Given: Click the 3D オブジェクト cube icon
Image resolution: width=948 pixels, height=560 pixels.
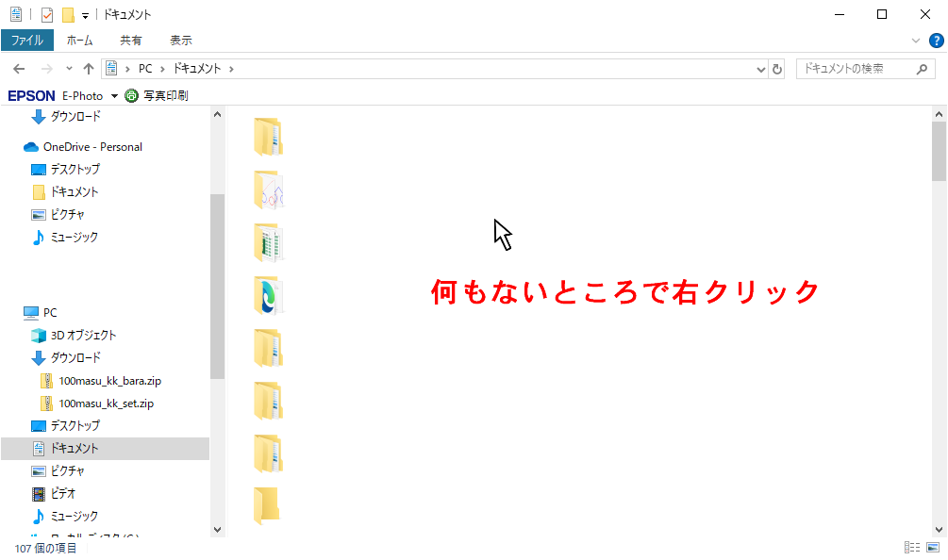Looking at the screenshot, I should click(x=39, y=336).
